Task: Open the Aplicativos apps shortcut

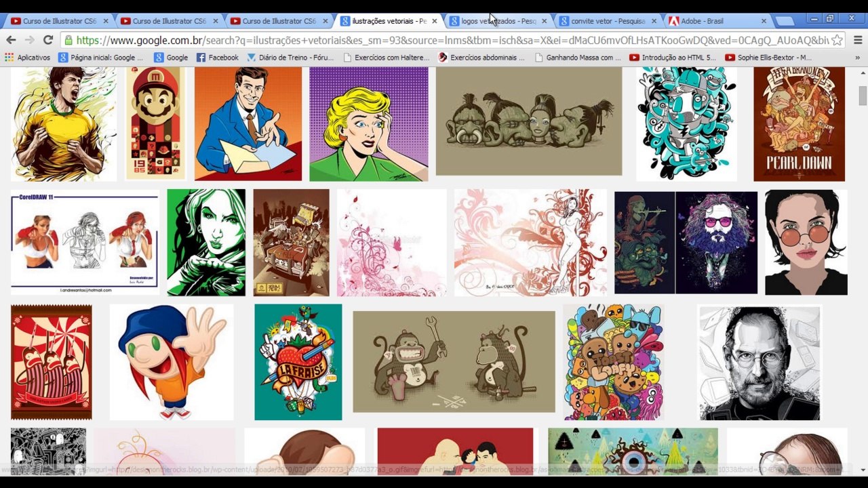Action: click(x=28, y=58)
